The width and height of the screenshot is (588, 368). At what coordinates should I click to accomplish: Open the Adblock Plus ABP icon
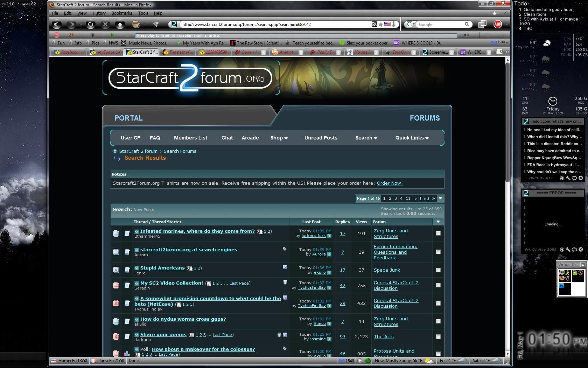click(x=497, y=24)
